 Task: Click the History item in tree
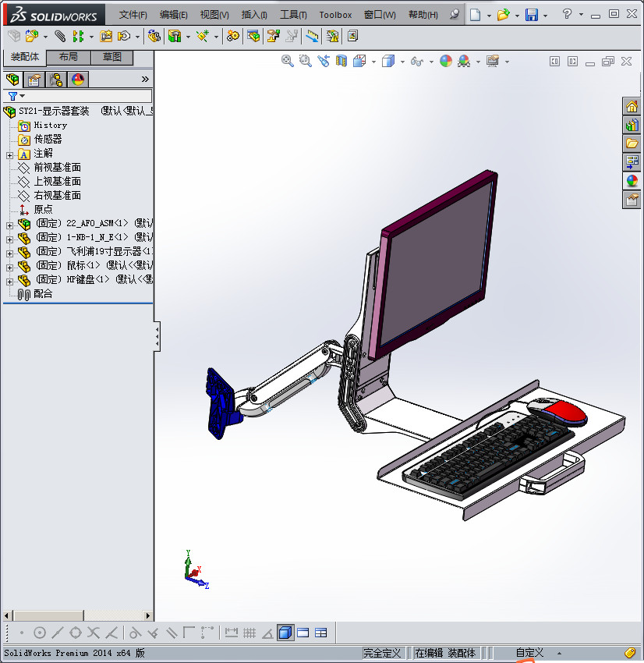tap(50, 125)
